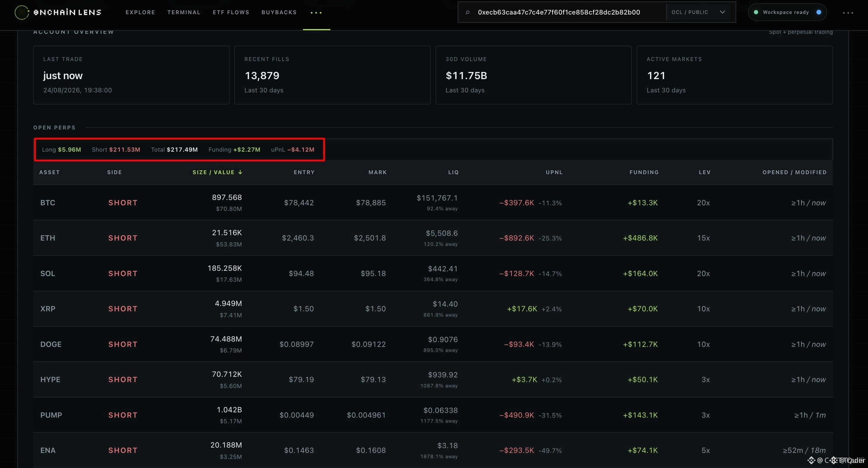The image size is (868, 468).
Task: Sort by the Mark column header
Action: tap(377, 172)
